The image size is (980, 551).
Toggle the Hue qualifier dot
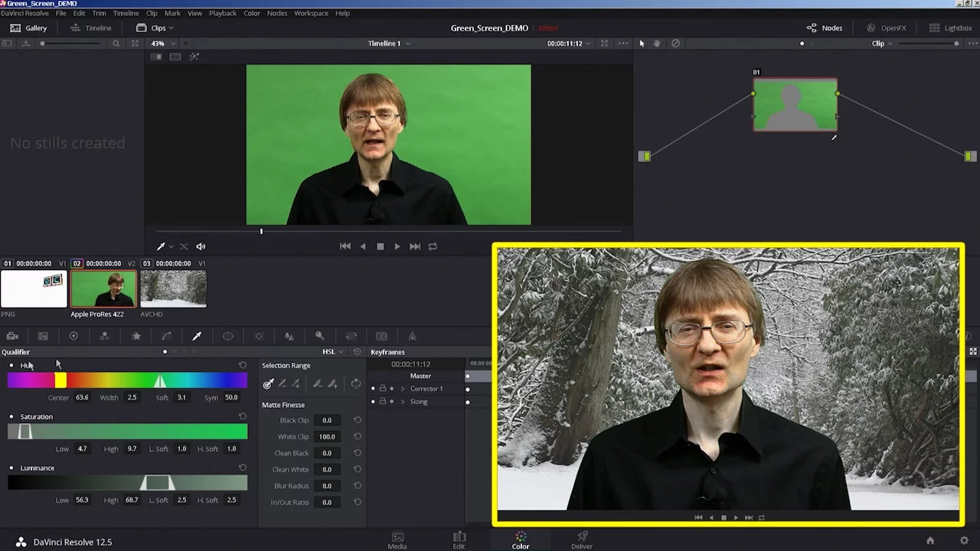pyautogui.click(x=11, y=365)
